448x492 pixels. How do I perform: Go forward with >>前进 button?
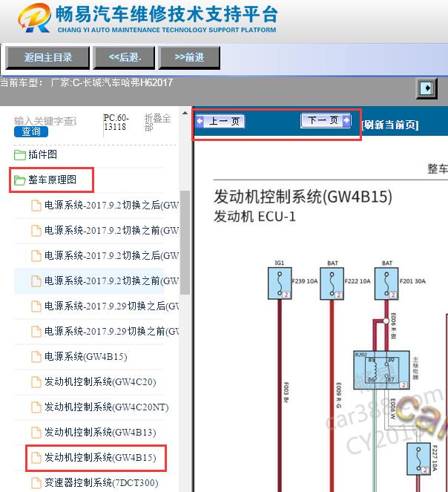189,57
